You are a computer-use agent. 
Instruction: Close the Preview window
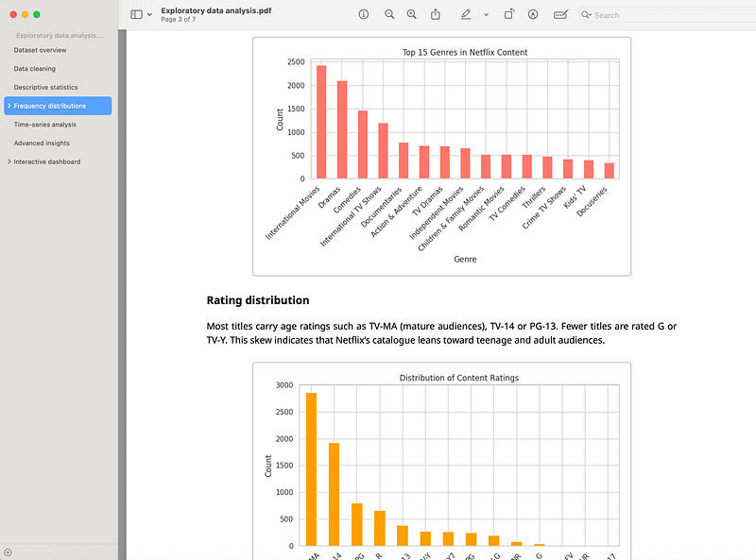[13, 14]
